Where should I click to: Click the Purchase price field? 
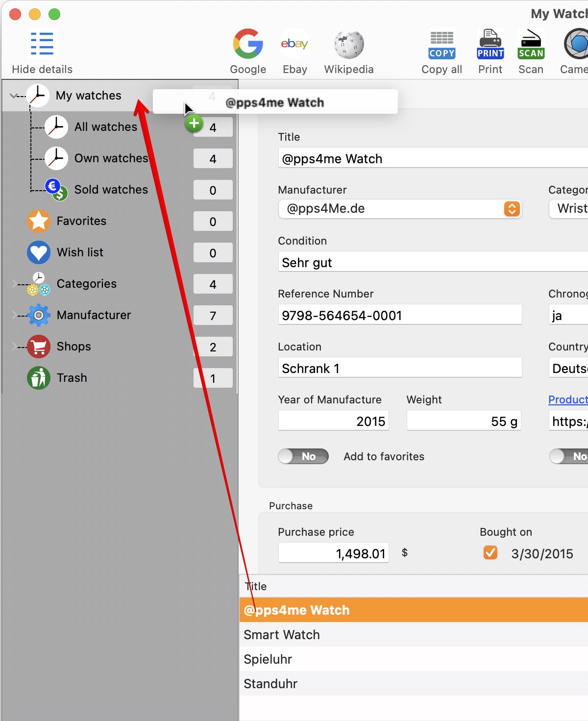coord(333,553)
